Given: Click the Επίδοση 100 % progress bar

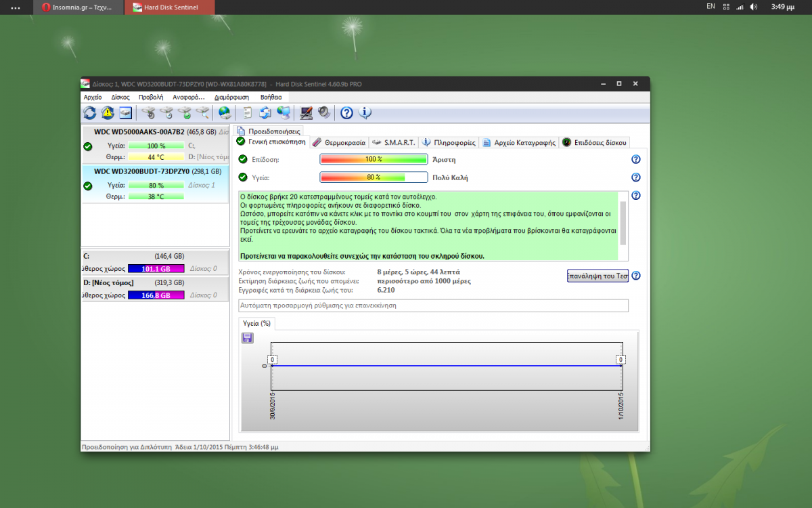Looking at the screenshot, I should tap(374, 159).
